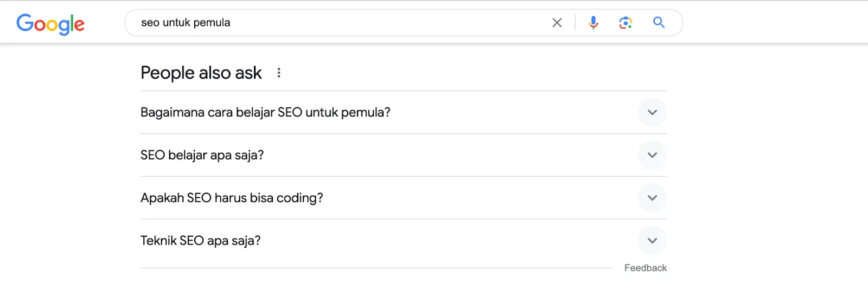Screen dimensions: 868x297
Task: Open question 'Bagaimana cara belajar SEO untuk pemula?'
Action: 265,113
